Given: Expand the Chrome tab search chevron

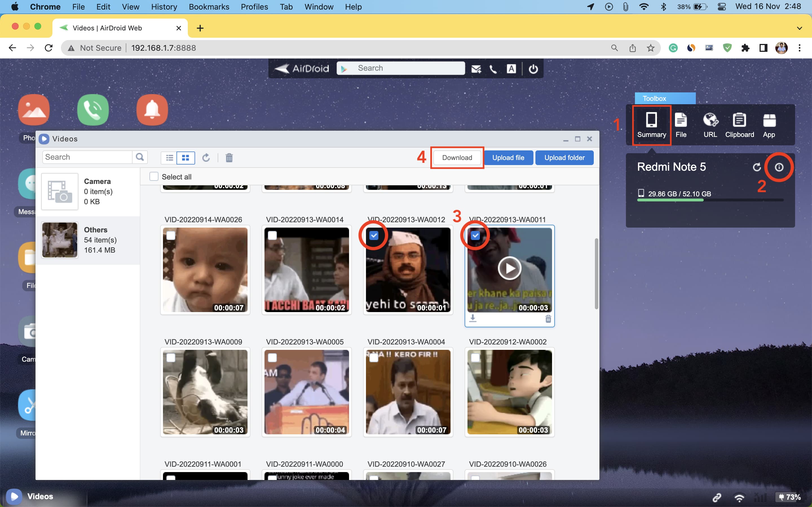Looking at the screenshot, I should [x=799, y=28].
